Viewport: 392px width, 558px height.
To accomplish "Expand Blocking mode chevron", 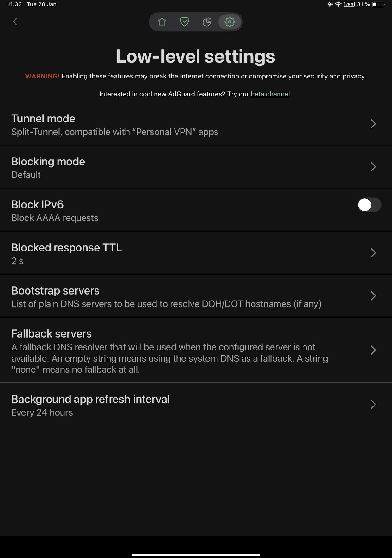I will point(373,167).
